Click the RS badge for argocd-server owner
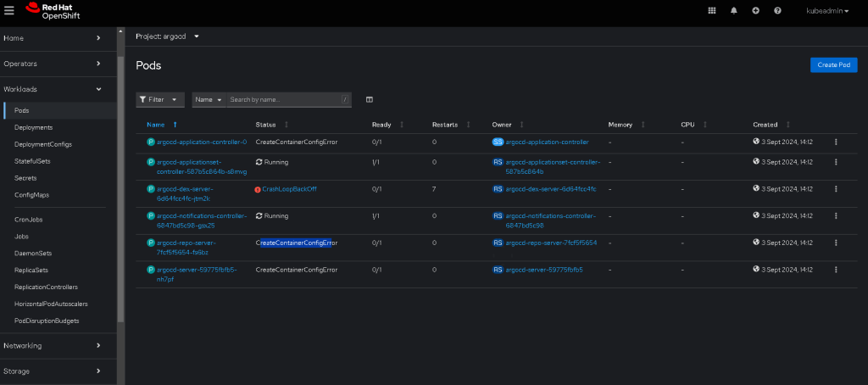This screenshot has height=385, width=868. tap(498, 270)
